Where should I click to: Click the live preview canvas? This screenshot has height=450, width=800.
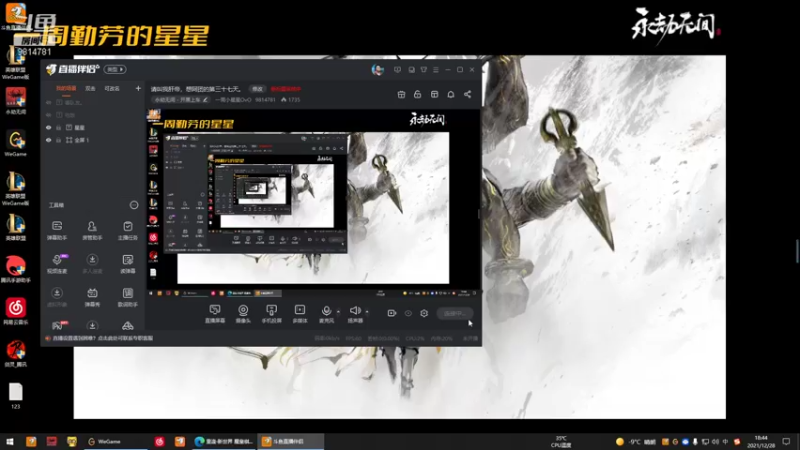pos(313,203)
